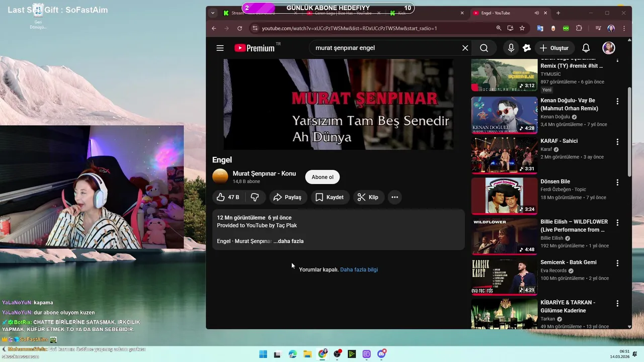
Task: Open the Daha fazla bilgi link
Action: [359, 269]
